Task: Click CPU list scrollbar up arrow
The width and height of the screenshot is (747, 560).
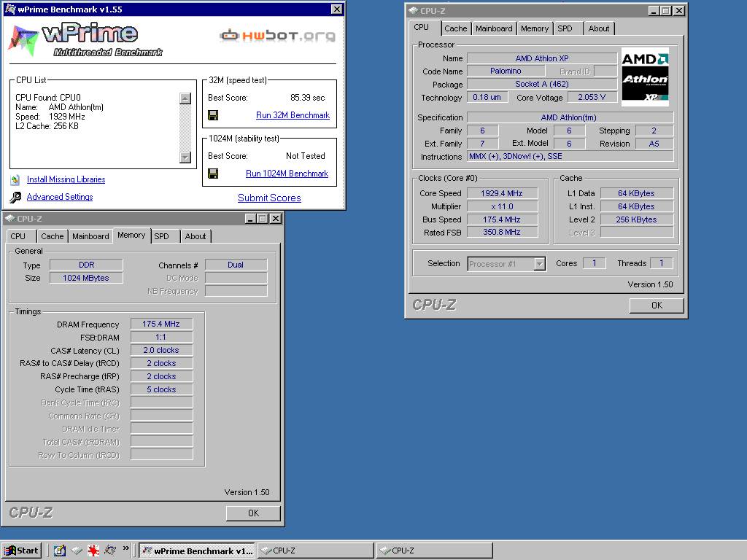Action: [x=185, y=98]
